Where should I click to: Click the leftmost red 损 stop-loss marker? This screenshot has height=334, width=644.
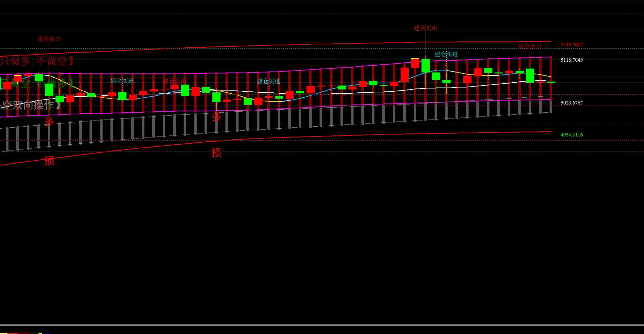pyautogui.click(x=49, y=161)
